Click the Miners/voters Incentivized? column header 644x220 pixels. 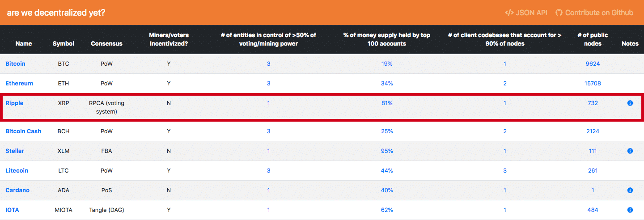click(169, 39)
